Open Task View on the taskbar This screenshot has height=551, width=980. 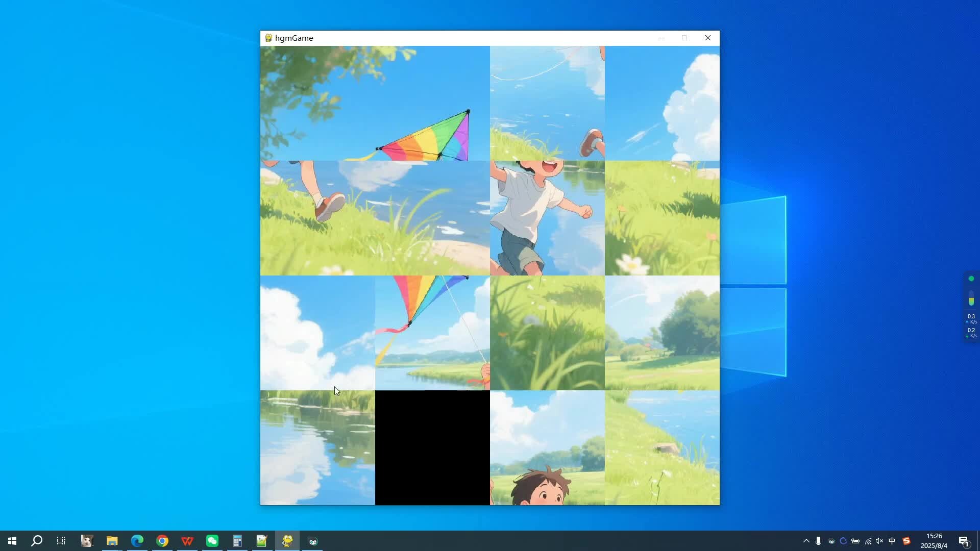click(x=61, y=541)
